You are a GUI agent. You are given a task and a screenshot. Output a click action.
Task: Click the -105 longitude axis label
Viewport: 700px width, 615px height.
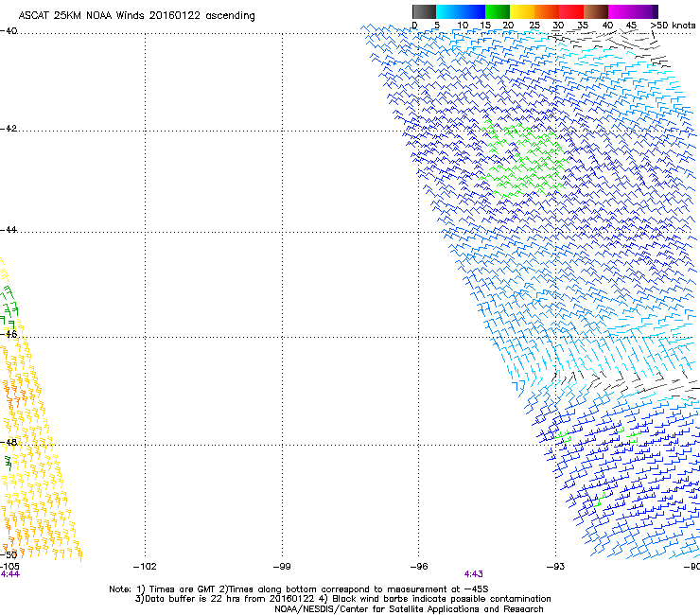coord(9,567)
